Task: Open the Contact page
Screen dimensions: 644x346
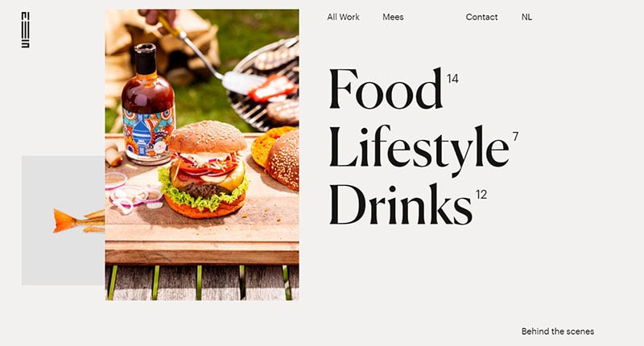Action: coord(481,17)
